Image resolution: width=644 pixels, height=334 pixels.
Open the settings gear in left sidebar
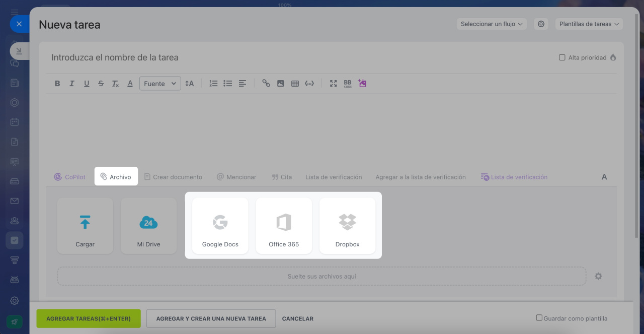coord(15,301)
